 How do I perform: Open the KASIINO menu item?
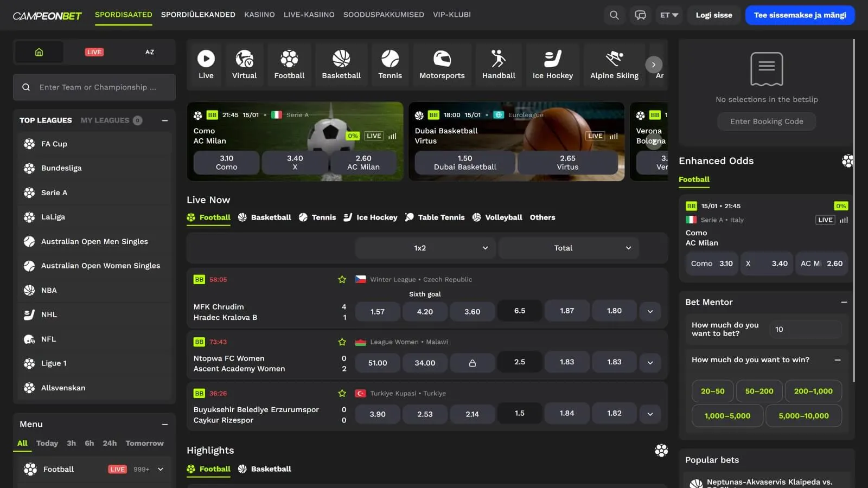(x=259, y=15)
